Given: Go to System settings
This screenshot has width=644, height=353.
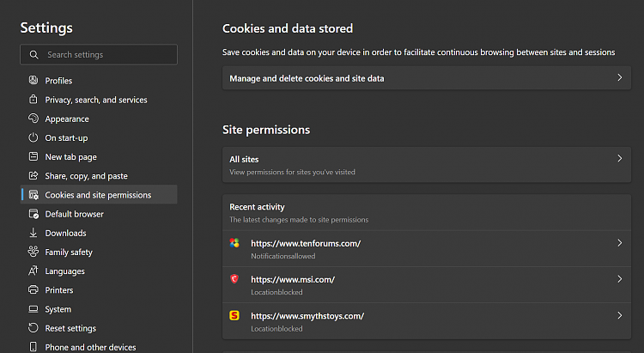Looking at the screenshot, I should tap(99, 309).
